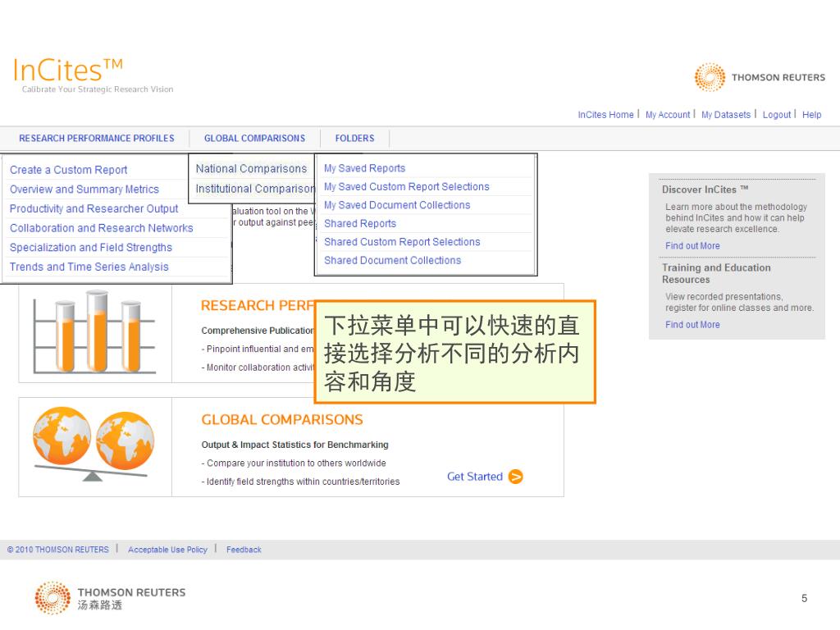Click Find out More under Discover InCites
The image size is (840, 630).
(x=692, y=246)
